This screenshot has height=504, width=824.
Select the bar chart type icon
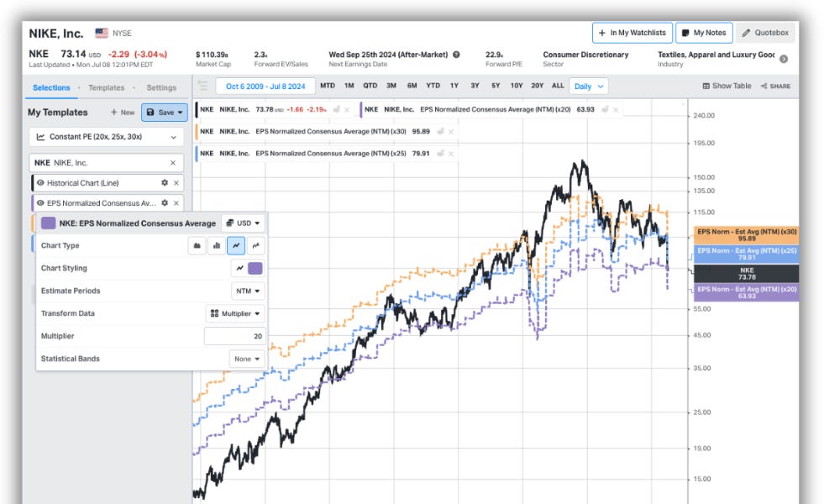click(x=217, y=245)
